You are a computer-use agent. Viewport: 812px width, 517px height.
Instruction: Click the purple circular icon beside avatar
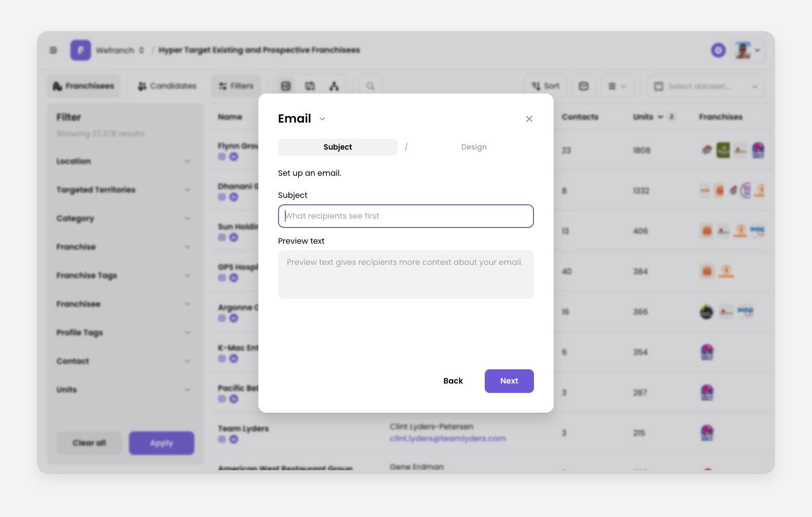(x=718, y=50)
